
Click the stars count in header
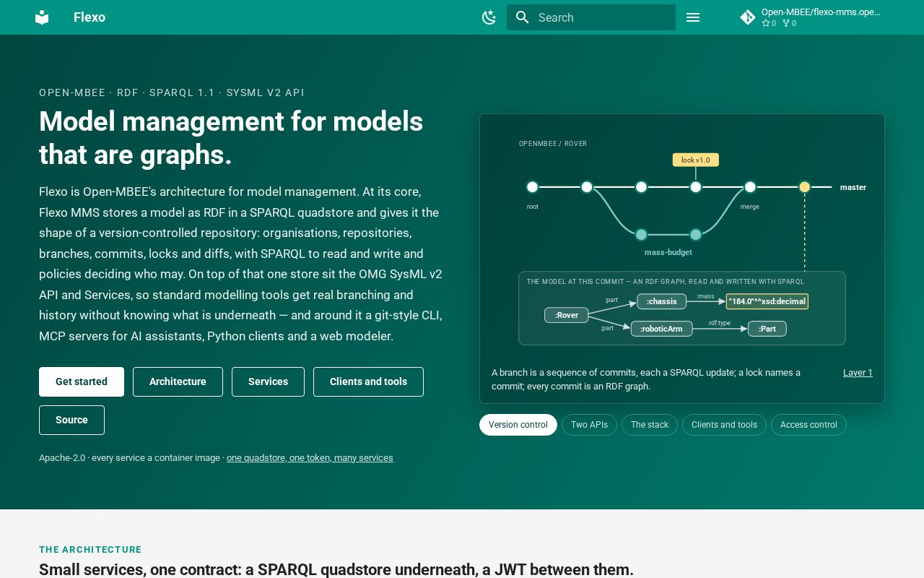[x=769, y=23]
